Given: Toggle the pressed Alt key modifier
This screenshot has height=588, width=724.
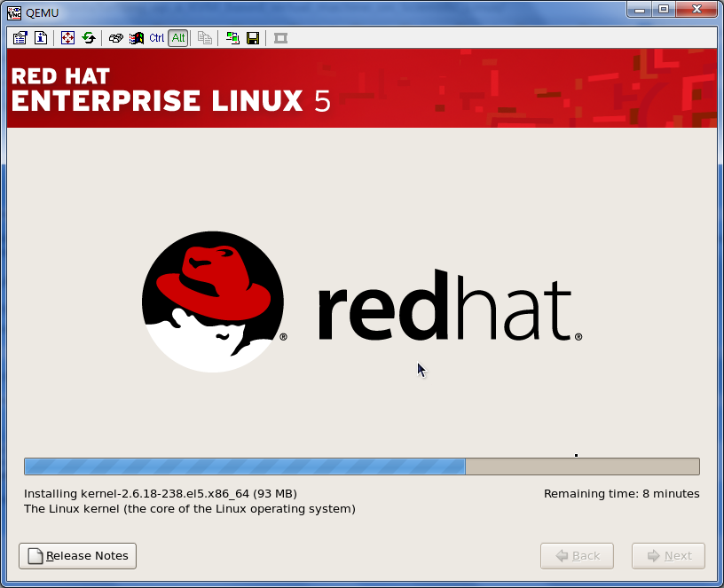Looking at the screenshot, I should (x=178, y=38).
